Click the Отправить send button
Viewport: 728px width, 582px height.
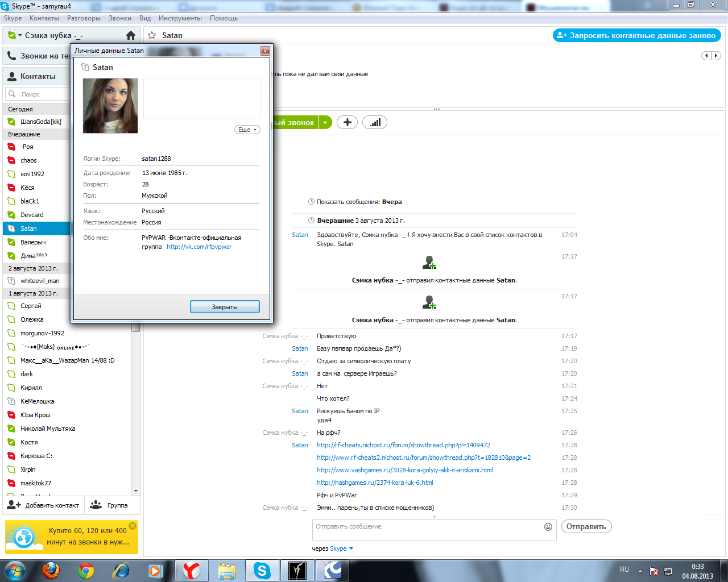(586, 526)
